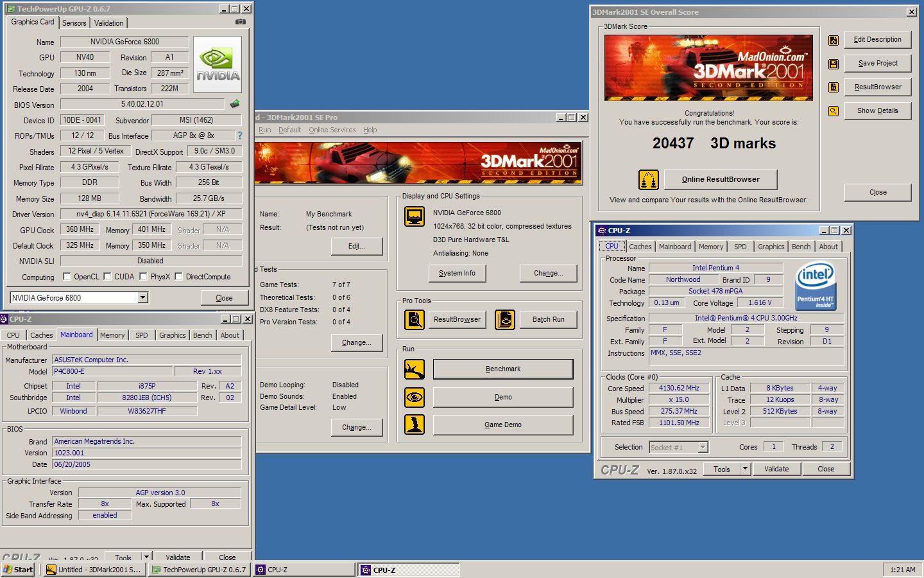Click the Intel Pentium 4 HT logo

point(815,286)
